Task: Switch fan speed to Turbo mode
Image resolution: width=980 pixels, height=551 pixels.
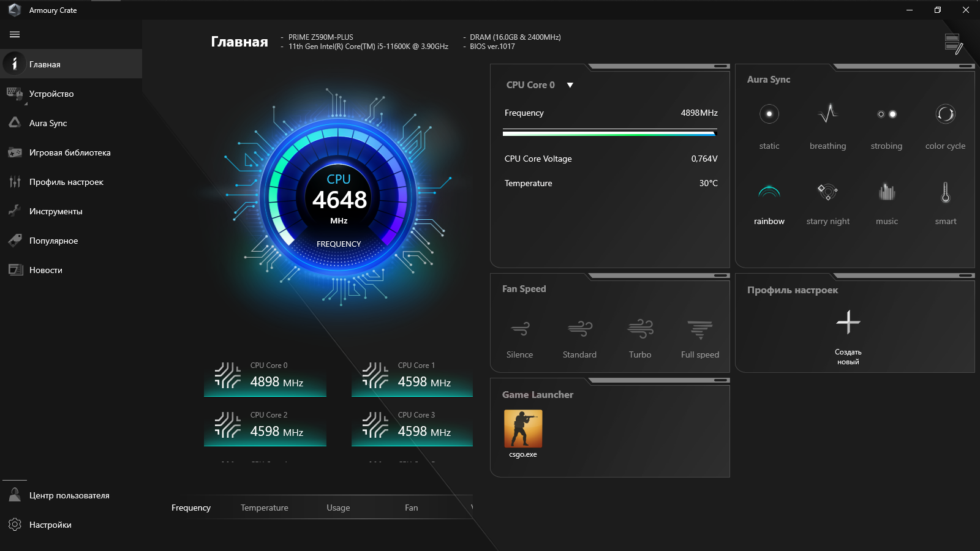Action: click(640, 330)
